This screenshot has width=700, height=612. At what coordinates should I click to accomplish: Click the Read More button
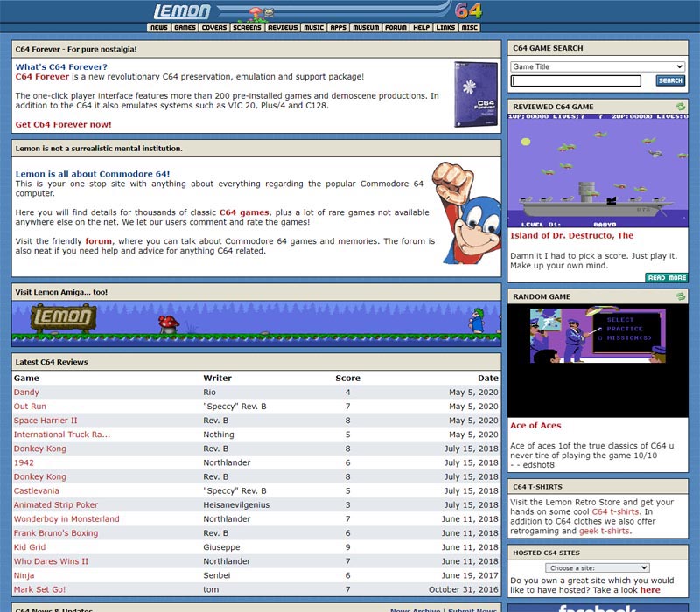pos(667,278)
